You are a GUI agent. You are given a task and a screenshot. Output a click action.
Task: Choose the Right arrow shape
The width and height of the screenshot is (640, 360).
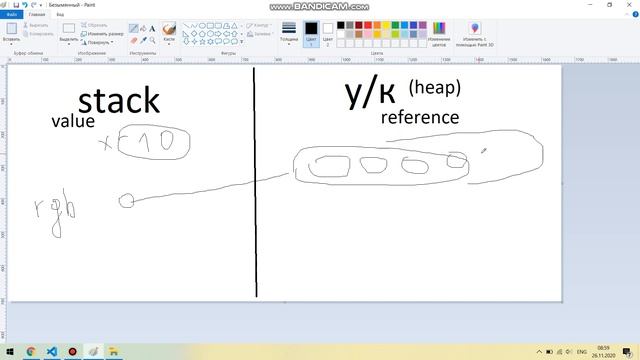(218, 34)
